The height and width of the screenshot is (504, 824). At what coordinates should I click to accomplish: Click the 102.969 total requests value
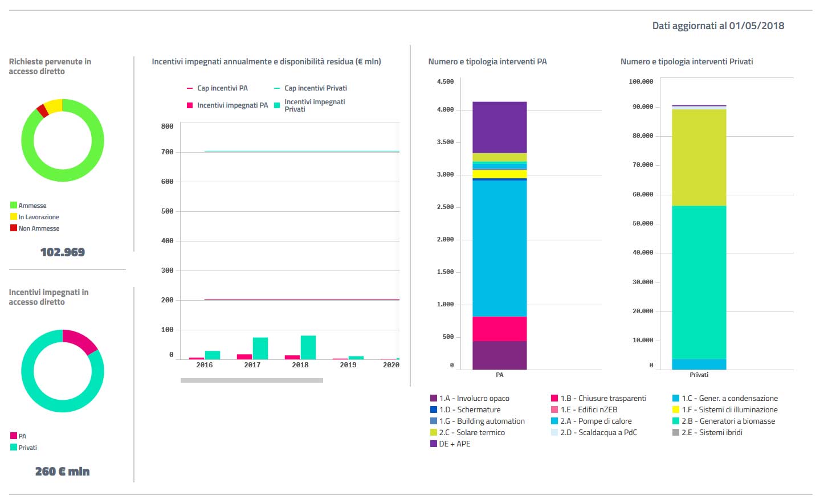pos(63,252)
